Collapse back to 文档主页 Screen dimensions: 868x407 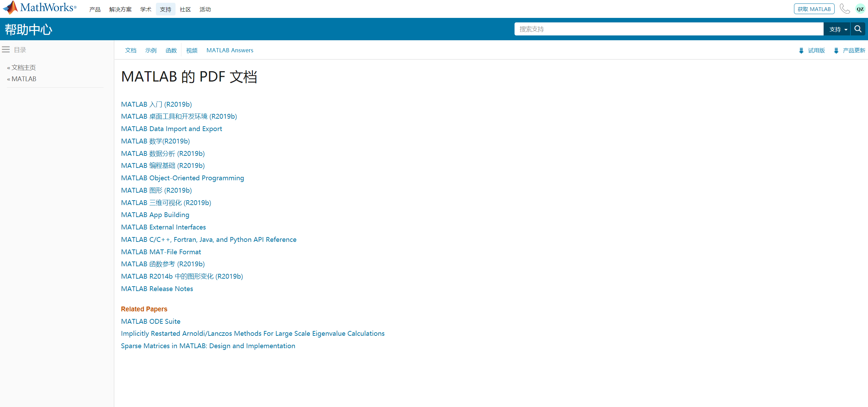[23, 67]
